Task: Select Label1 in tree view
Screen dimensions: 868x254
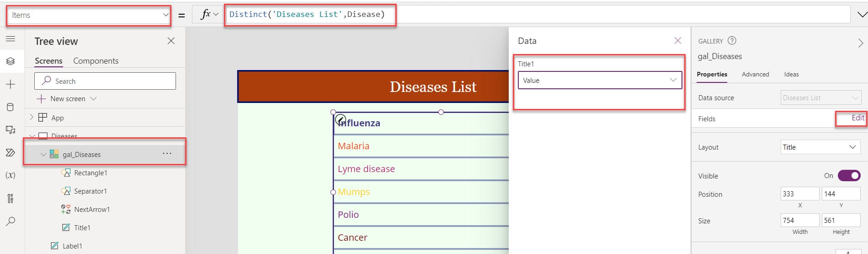Action: (72, 246)
